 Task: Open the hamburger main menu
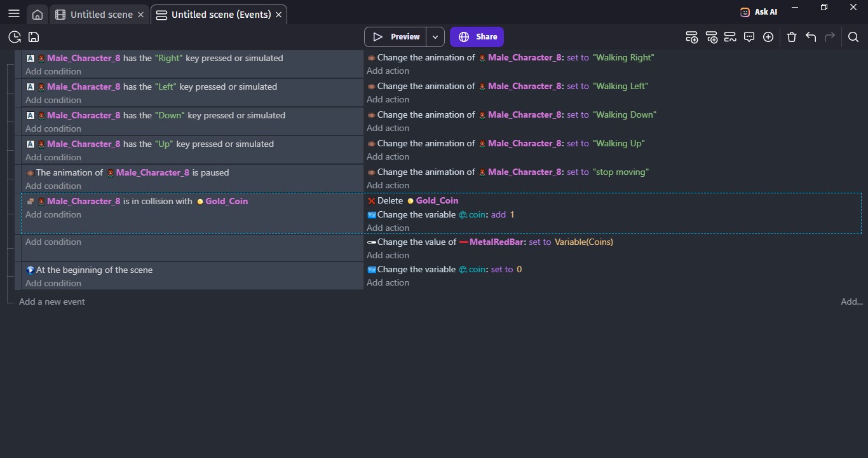[x=14, y=14]
